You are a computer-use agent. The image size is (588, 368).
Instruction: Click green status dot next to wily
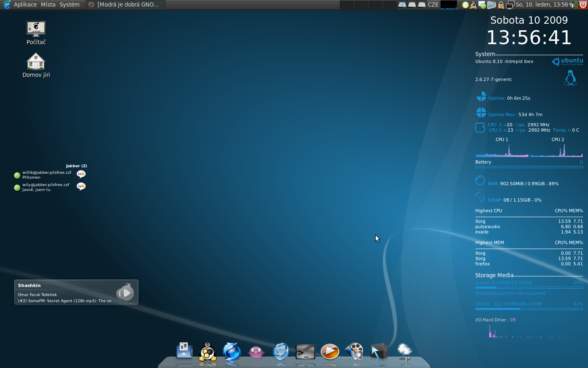(x=17, y=188)
